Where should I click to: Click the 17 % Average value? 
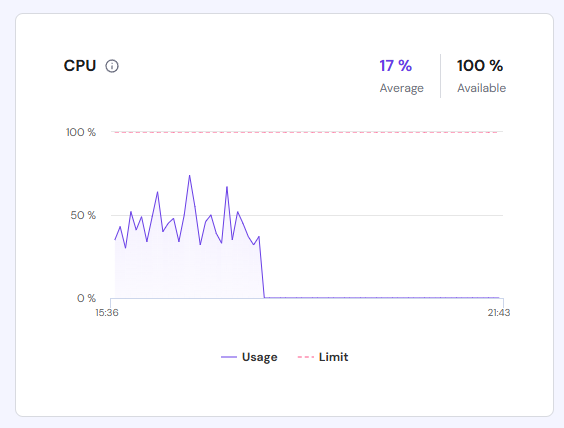click(x=396, y=66)
